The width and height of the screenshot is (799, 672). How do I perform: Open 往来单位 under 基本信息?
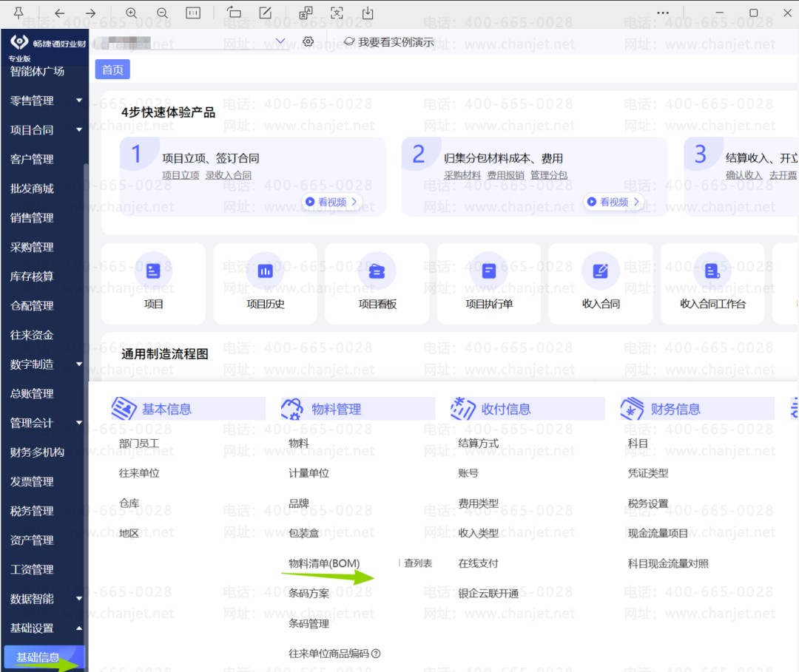[139, 473]
